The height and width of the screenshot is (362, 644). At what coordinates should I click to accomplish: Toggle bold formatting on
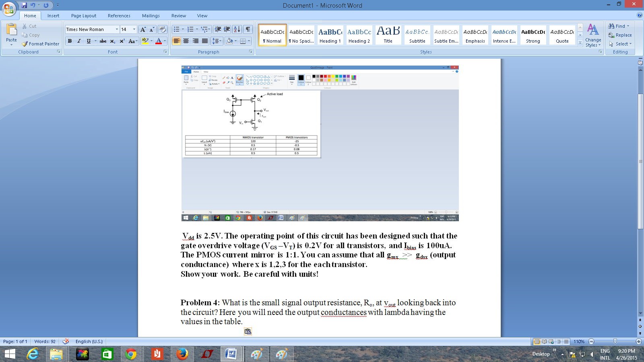point(70,41)
